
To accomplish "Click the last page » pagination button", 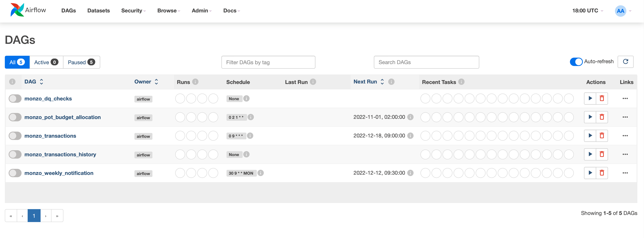I will click(x=57, y=216).
